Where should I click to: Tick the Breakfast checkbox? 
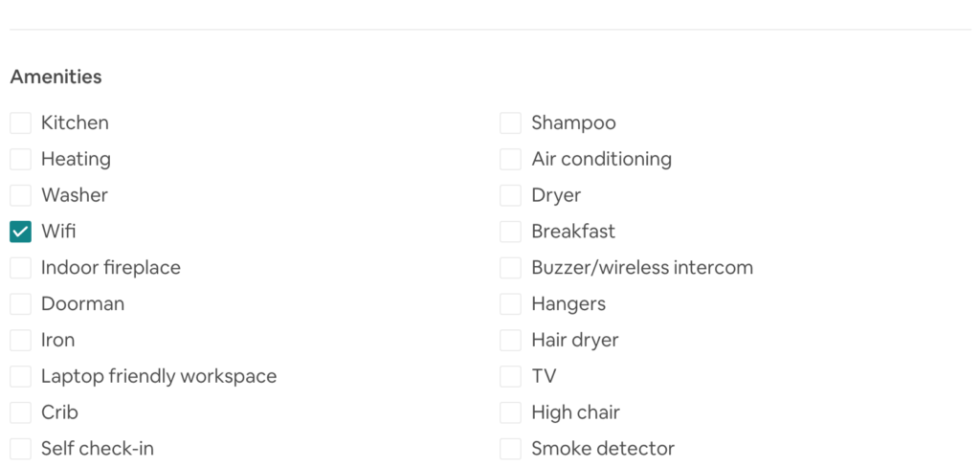(511, 232)
